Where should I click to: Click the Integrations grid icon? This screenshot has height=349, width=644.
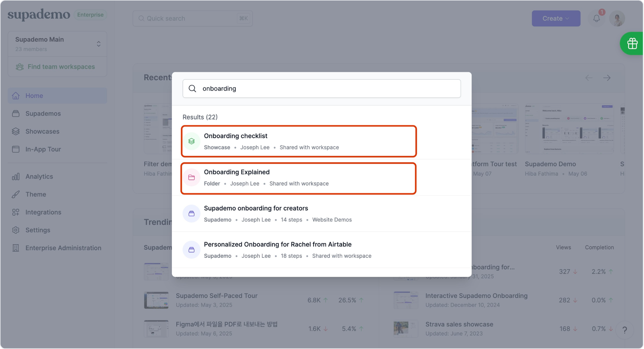tap(16, 212)
